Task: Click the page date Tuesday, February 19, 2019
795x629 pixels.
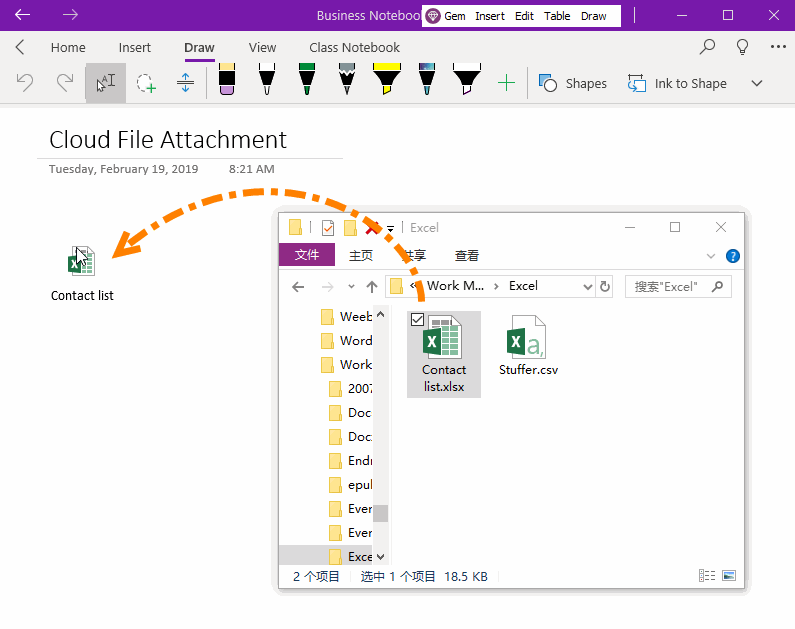Action: click(123, 169)
